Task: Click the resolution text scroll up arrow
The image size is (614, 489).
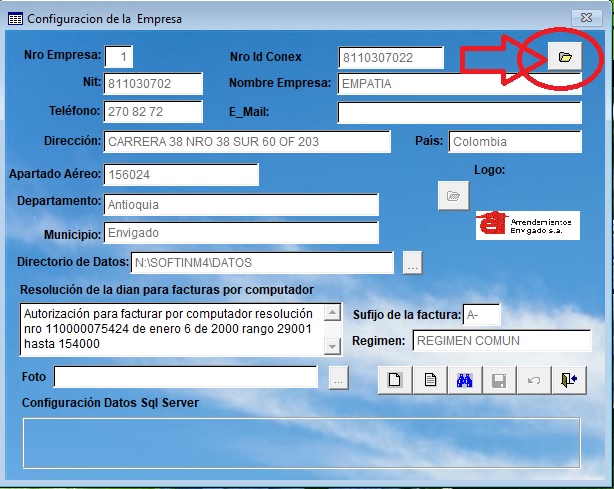Action: [x=332, y=312]
